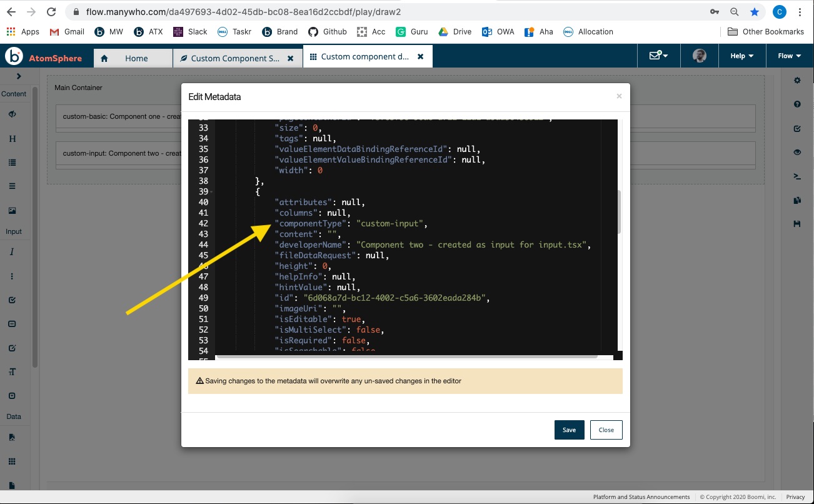This screenshot has width=814, height=504.
Task: Toggle the bookmark star in the address bar
Action: click(755, 11)
